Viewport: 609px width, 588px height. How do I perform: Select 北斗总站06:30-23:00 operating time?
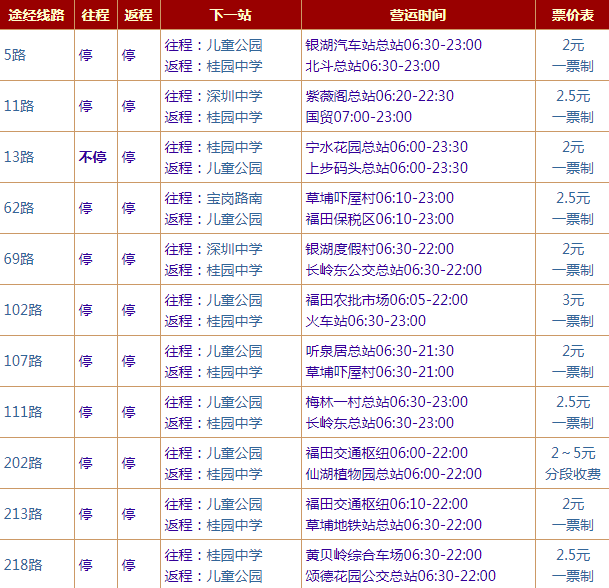tap(372, 66)
